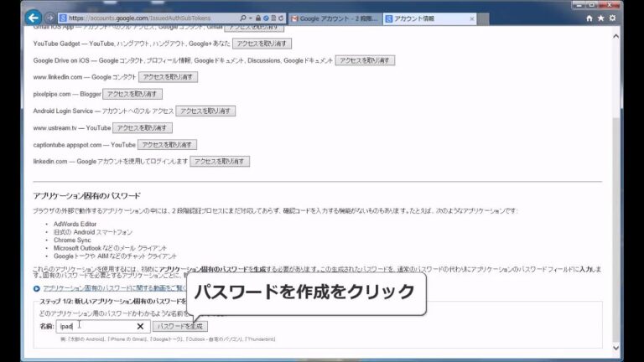The width and height of the screenshot is (644, 362).
Task: Revoke access for www.linkedin.com
Action: (168, 77)
